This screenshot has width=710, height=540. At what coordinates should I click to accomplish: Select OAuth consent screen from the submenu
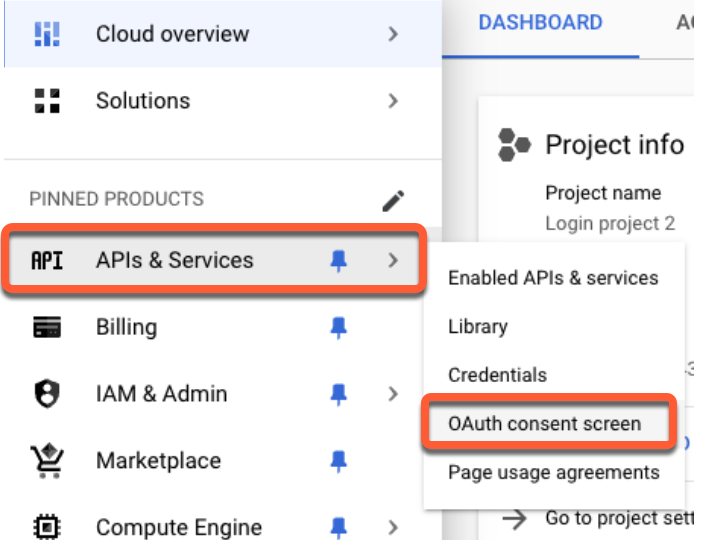(544, 424)
